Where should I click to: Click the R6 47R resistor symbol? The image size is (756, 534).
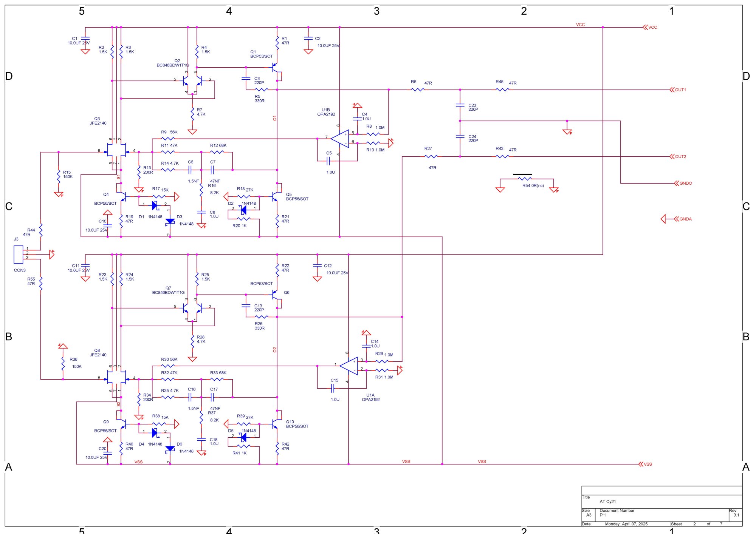[418, 90]
